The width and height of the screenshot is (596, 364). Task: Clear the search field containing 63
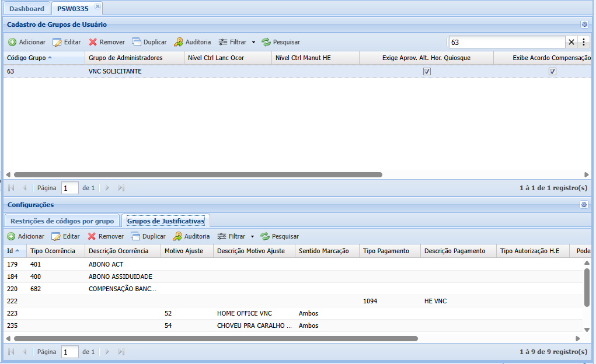(x=571, y=42)
